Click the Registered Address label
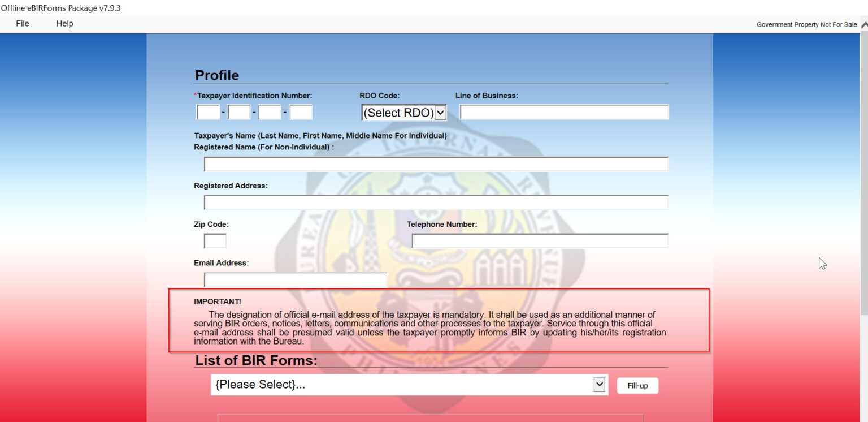Image resolution: width=868 pixels, height=422 pixels. 231,186
